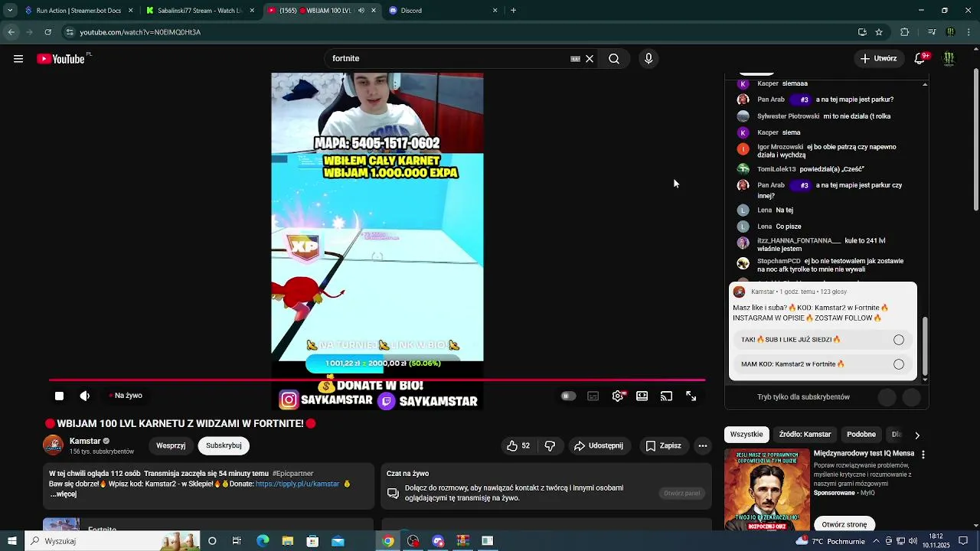The image size is (980, 551).
Task: Click the Otwórz stronę ad button
Action: coord(844,524)
